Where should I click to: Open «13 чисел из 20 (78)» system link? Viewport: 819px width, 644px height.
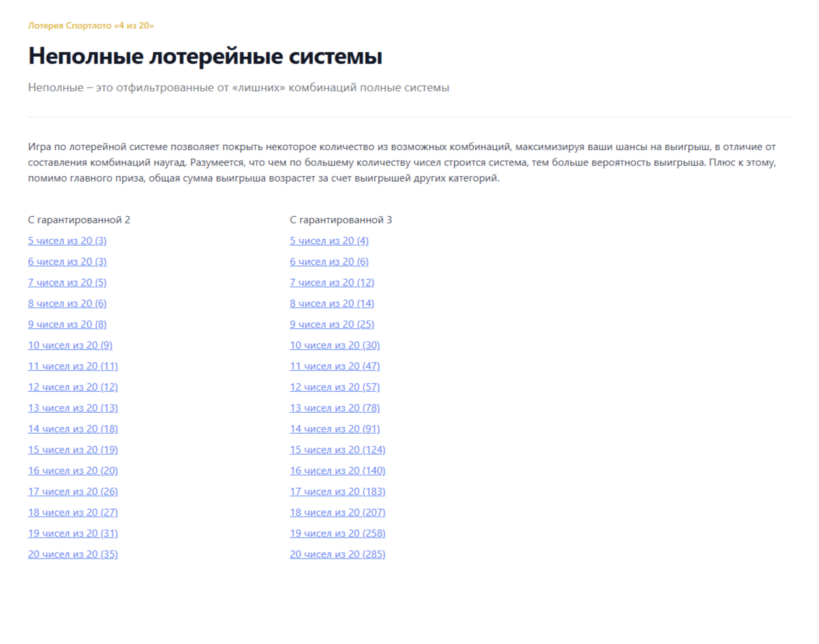coord(334,408)
